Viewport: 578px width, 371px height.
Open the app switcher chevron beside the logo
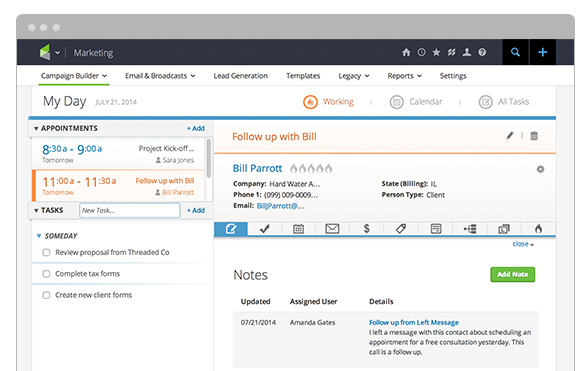pos(58,53)
